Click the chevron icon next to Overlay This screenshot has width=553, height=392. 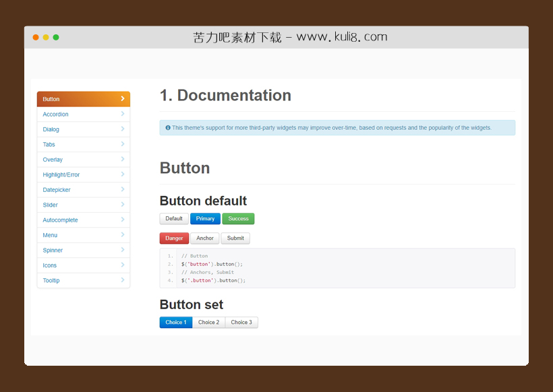123,159
